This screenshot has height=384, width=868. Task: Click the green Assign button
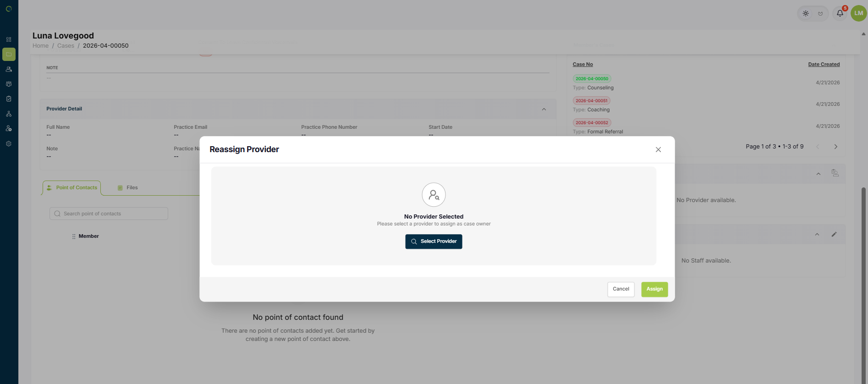654,289
